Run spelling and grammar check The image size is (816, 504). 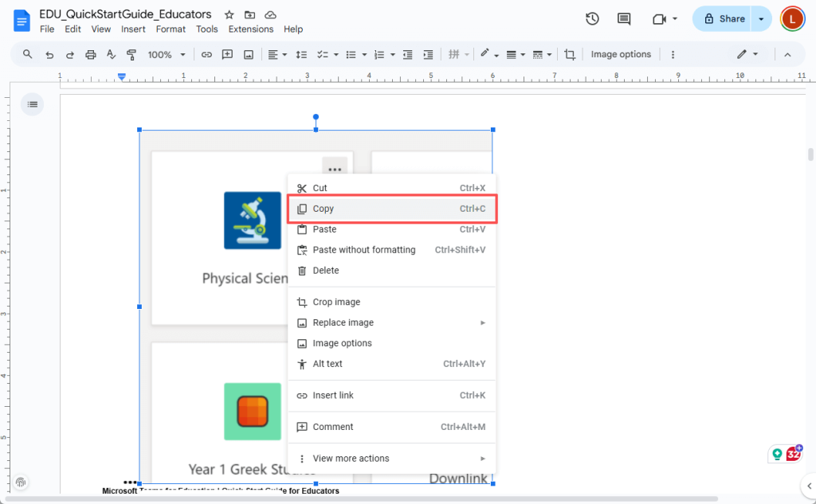tap(111, 54)
